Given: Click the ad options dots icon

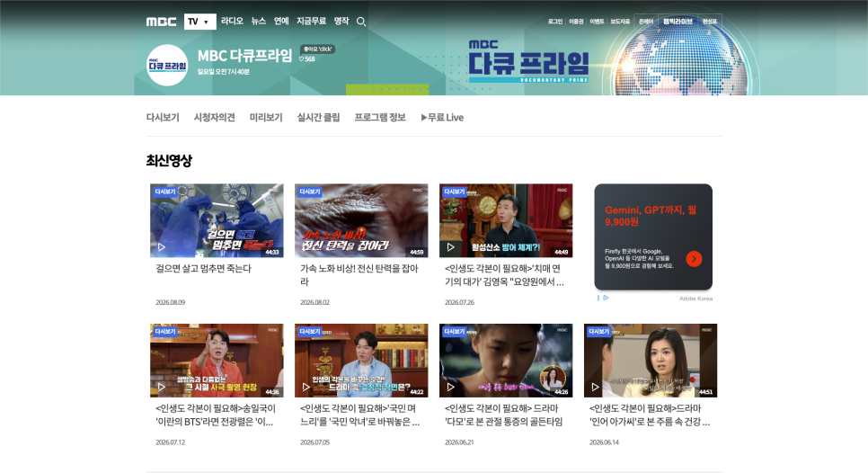Looking at the screenshot, I should (598, 298).
